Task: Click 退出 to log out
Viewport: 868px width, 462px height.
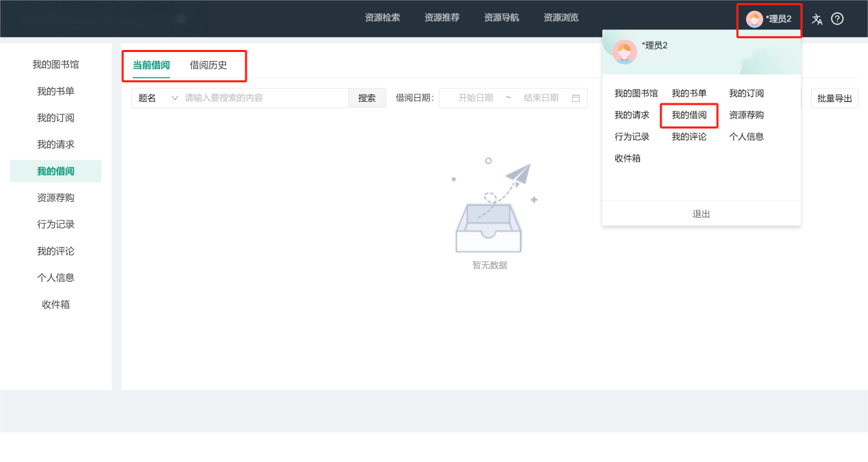Action: [701, 214]
